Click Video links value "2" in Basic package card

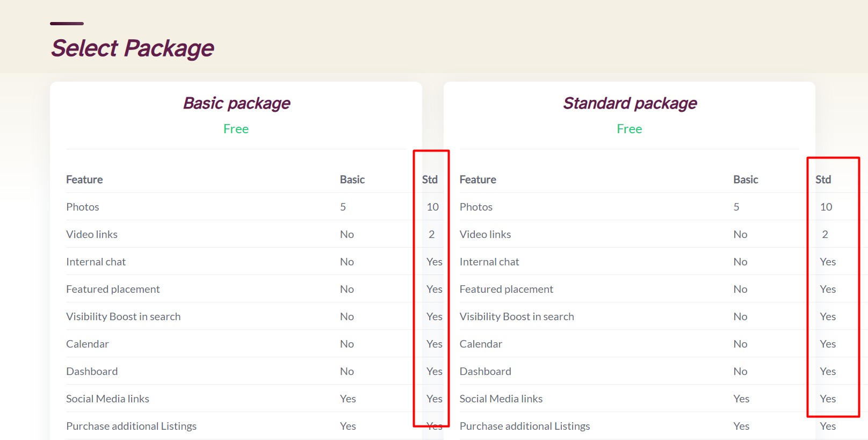tap(431, 234)
